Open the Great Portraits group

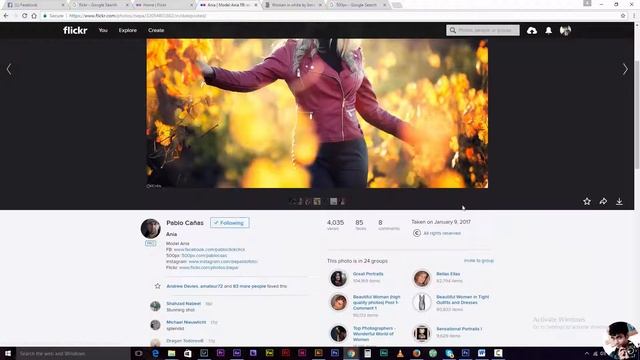[x=368, y=274]
